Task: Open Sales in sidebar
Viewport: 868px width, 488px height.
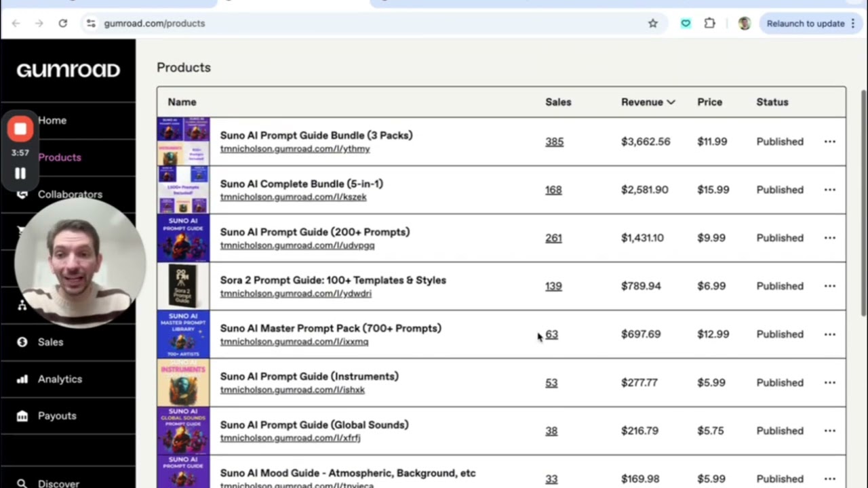Action: click(50, 342)
